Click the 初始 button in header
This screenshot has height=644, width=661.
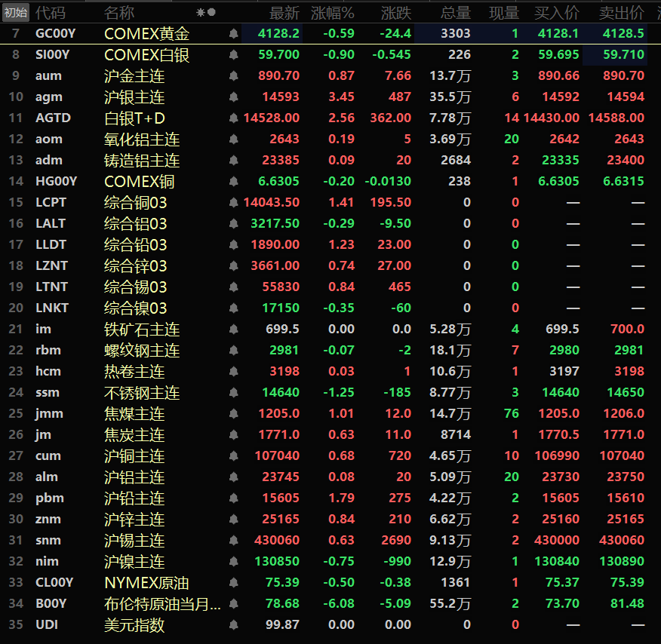coord(16,13)
